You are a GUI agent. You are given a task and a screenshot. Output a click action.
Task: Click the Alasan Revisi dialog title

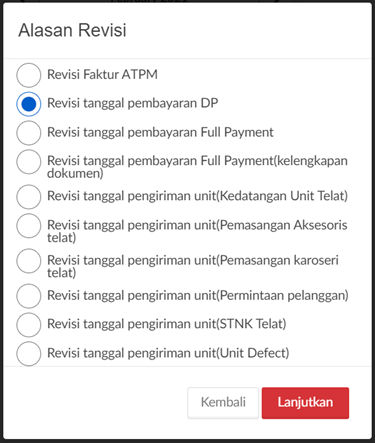coord(72,30)
